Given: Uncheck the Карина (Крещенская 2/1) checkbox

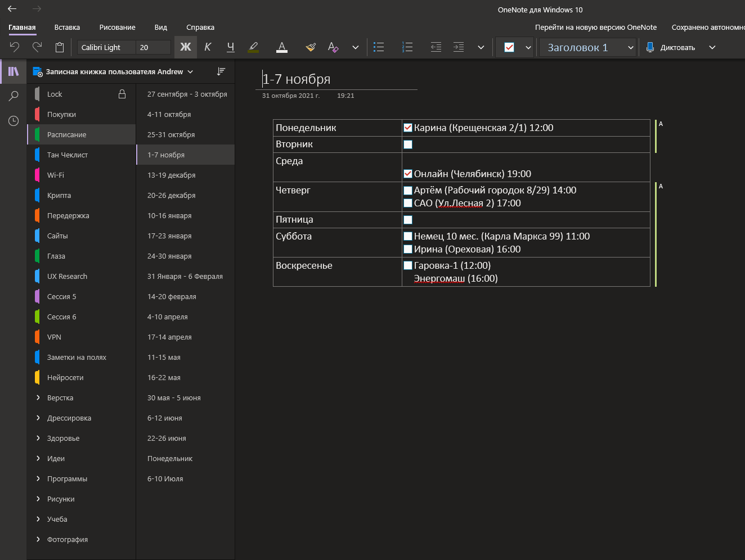Looking at the screenshot, I should (x=408, y=128).
